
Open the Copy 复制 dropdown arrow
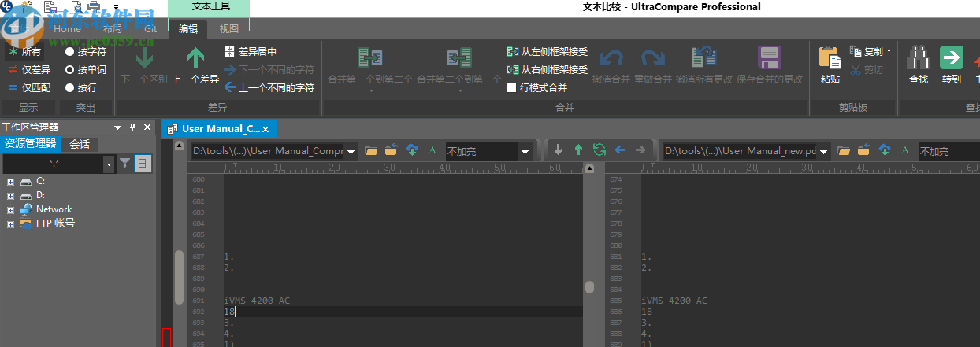coord(889,51)
